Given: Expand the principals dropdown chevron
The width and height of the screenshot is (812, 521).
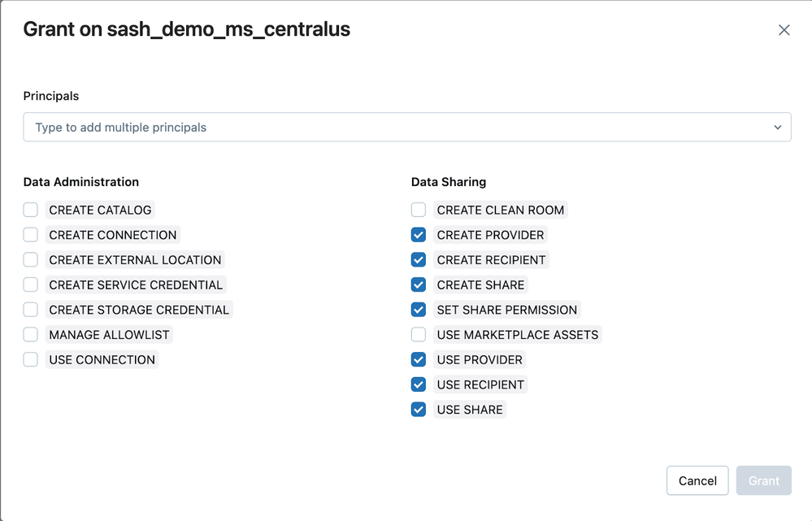Looking at the screenshot, I should 778,128.
